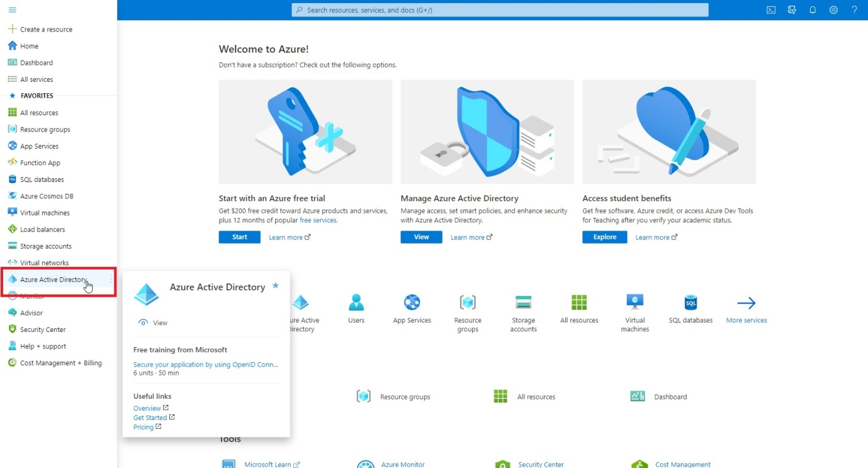This screenshot has width=868, height=468.
Task: Click the key illustration on the free trial card
Action: 305,132
